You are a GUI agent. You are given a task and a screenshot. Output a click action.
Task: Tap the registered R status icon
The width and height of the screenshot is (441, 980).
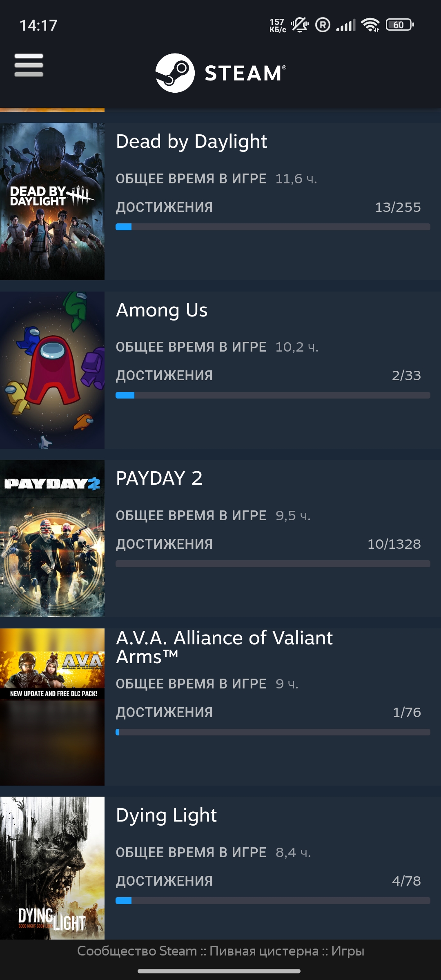[x=323, y=25]
